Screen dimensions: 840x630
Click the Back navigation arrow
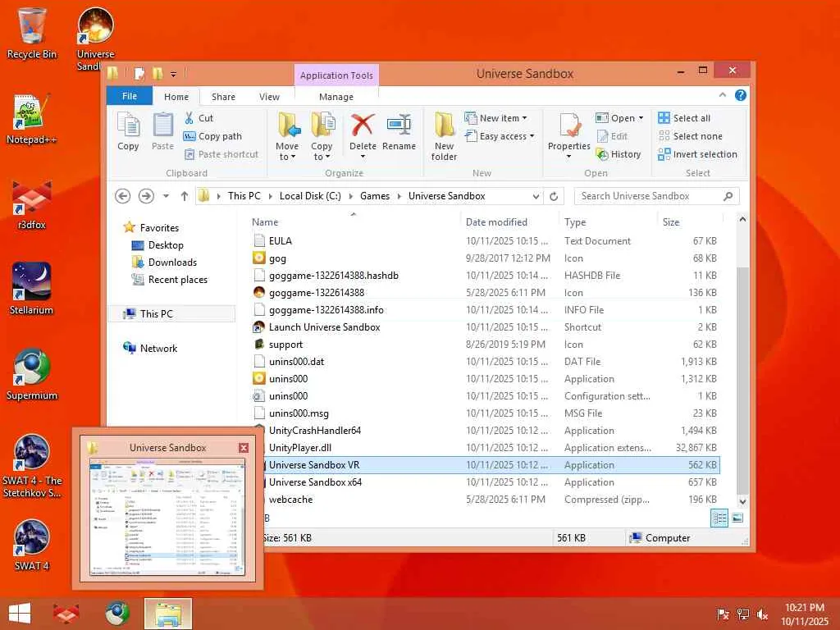123,196
